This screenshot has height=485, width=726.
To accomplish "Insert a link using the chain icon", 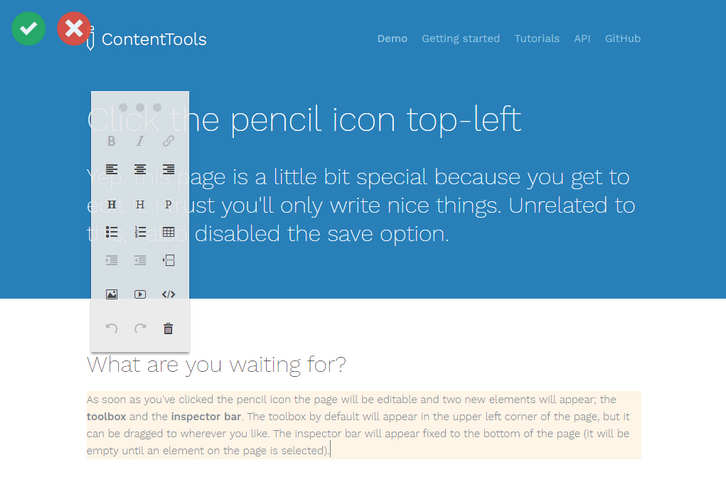I will pos(168,141).
